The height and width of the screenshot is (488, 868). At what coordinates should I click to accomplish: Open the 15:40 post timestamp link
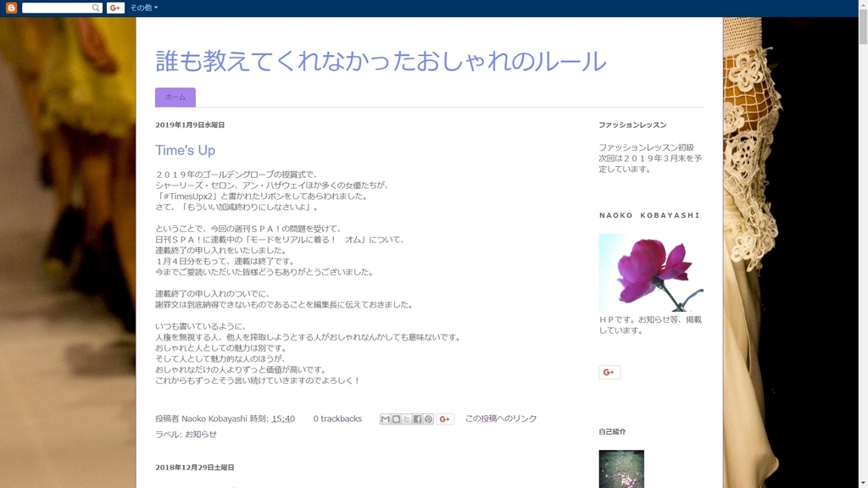coord(283,419)
